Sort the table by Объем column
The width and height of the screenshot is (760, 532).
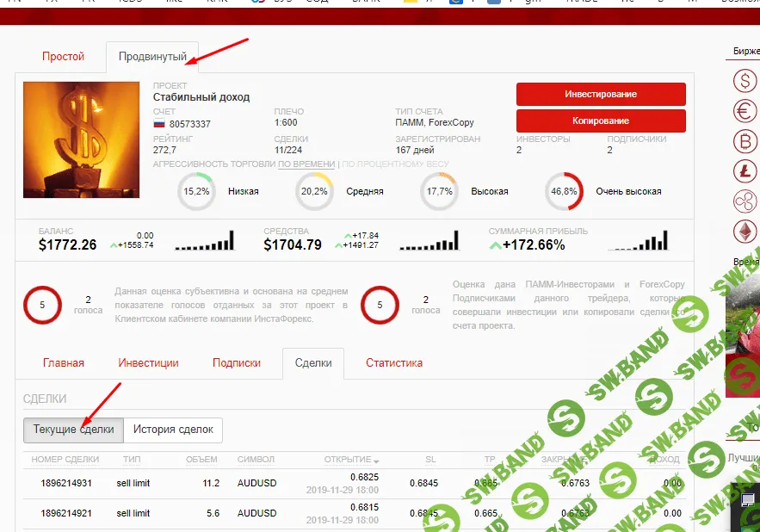tap(201, 460)
